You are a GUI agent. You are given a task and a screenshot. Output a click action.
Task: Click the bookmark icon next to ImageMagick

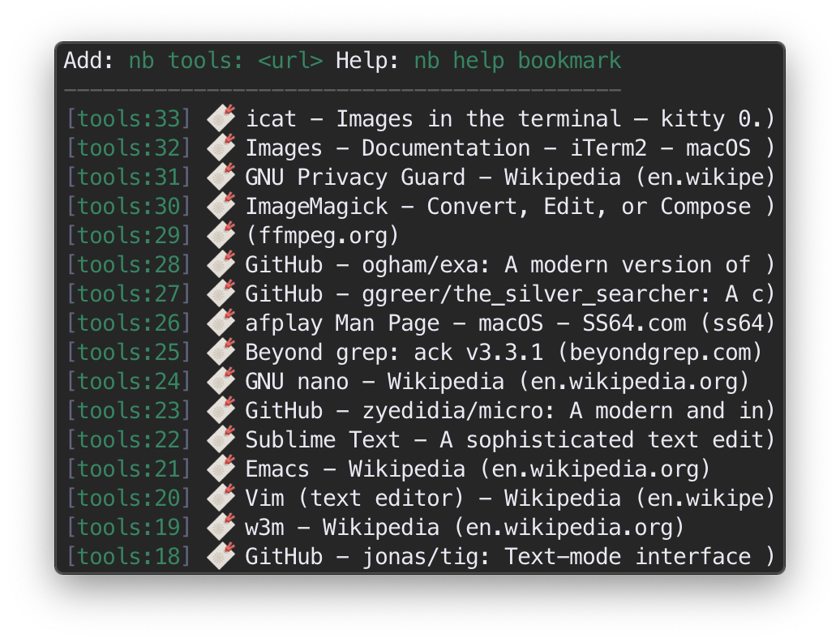(x=221, y=207)
